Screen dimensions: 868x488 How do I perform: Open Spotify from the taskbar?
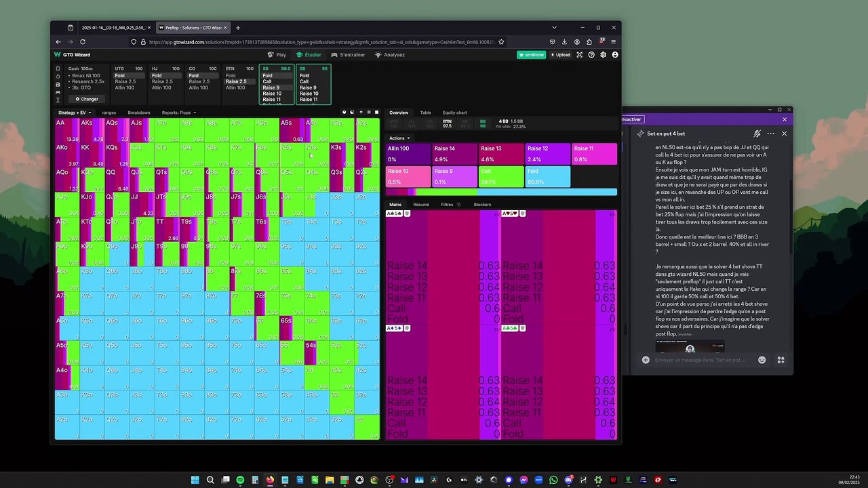(x=240, y=480)
